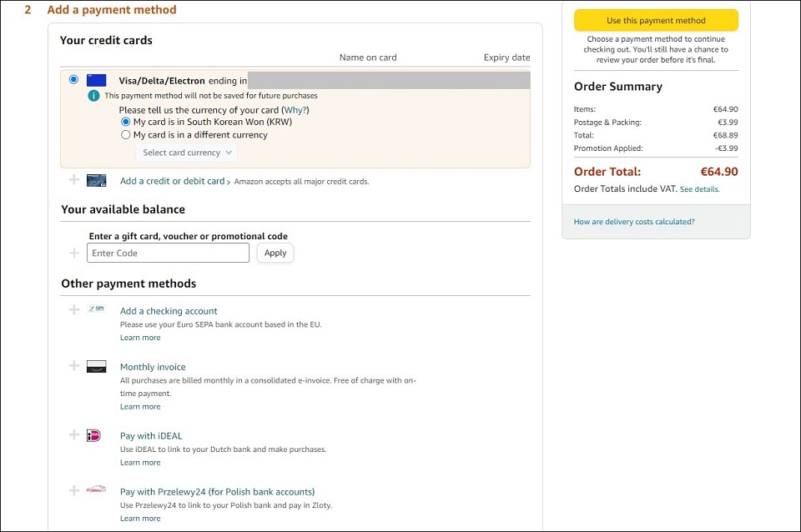The image size is (801, 532).
Task: Click the blue Visa card icon
Action: tap(96, 80)
